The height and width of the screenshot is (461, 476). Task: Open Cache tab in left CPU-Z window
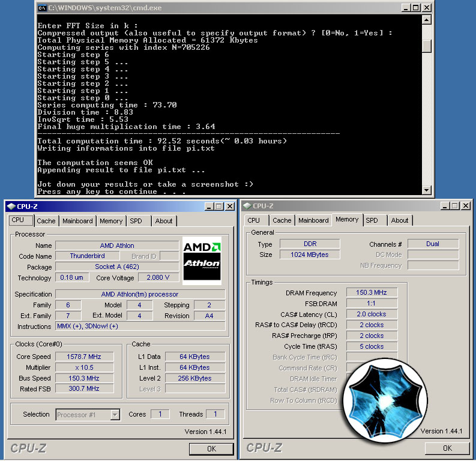tap(46, 221)
